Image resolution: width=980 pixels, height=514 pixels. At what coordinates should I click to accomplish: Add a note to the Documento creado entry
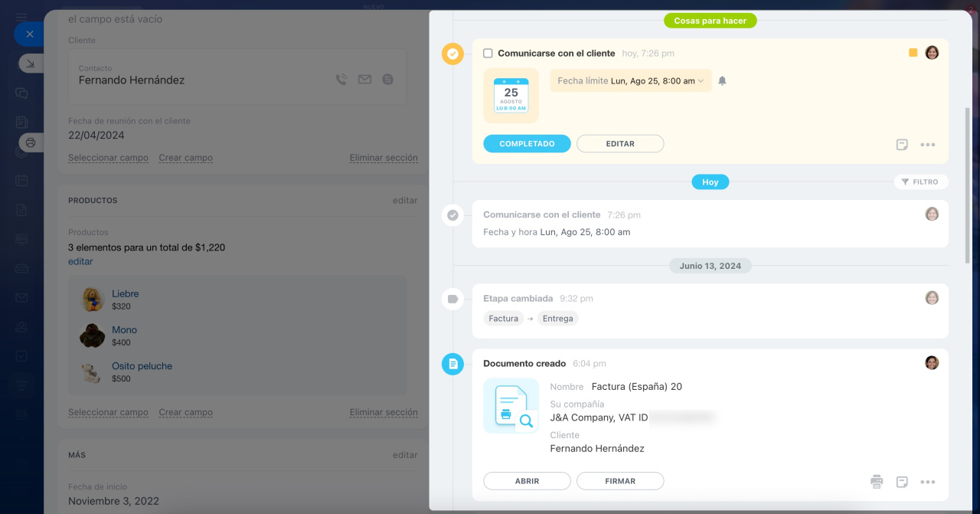click(x=903, y=482)
